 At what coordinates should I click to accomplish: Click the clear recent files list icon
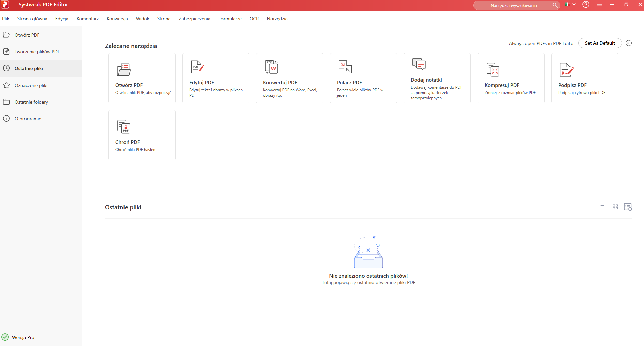coord(628,207)
